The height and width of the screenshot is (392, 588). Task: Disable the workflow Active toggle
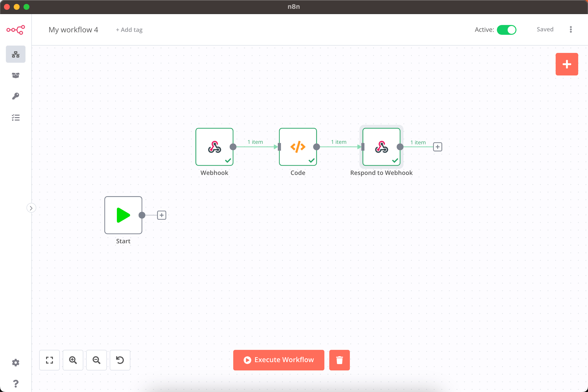(506, 30)
